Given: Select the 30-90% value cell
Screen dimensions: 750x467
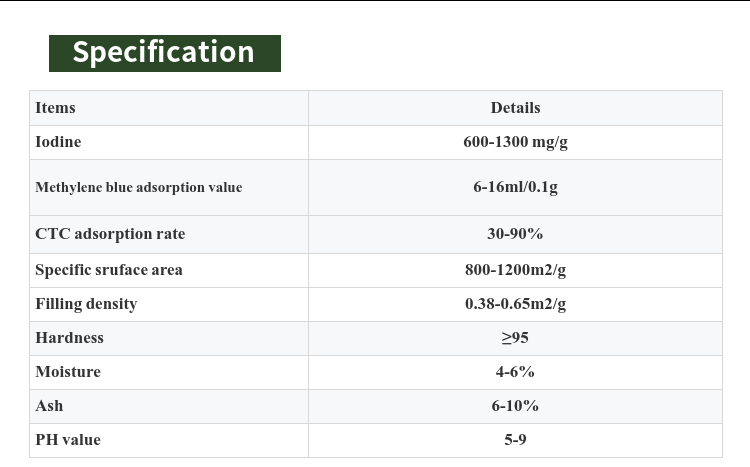Looking at the screenshot, I should [515, 234].
